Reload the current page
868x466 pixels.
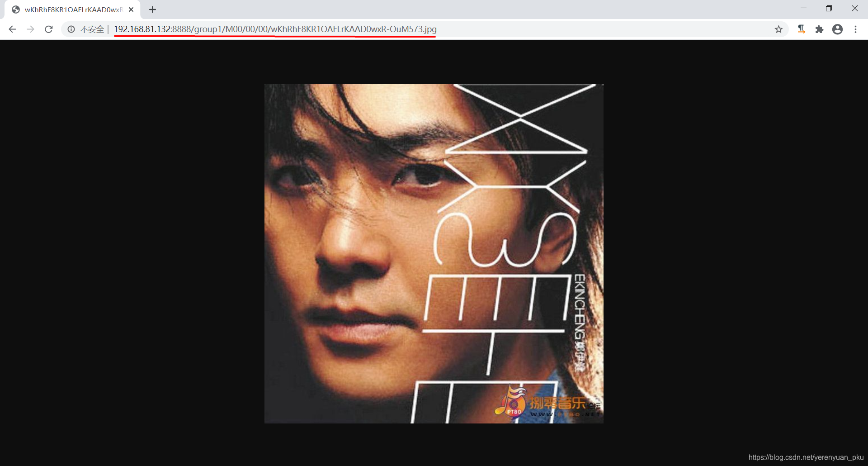(49, 29)
